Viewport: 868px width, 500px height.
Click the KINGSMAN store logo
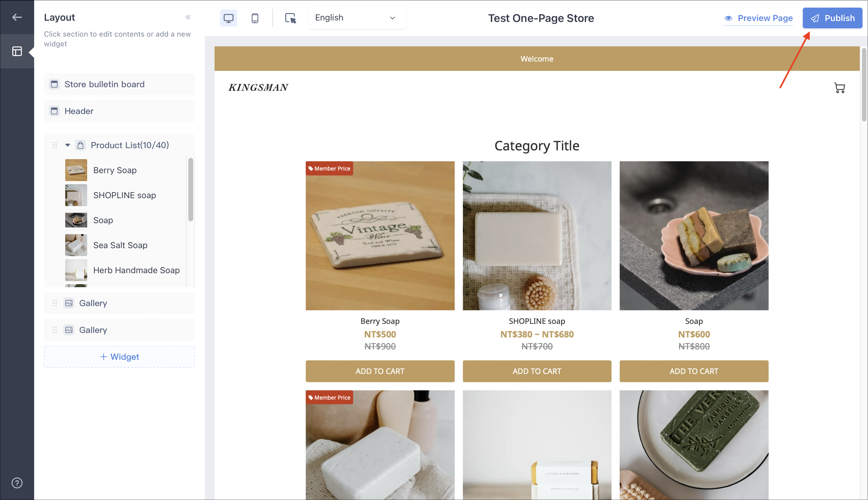tap(258, 87)
